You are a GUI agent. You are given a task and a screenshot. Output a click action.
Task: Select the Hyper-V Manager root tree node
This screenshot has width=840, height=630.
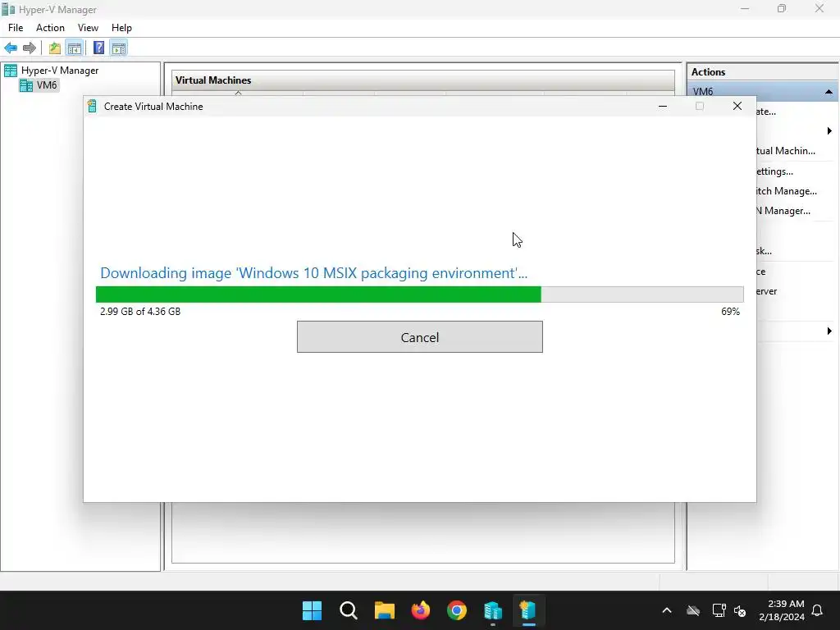pos(59,71)
